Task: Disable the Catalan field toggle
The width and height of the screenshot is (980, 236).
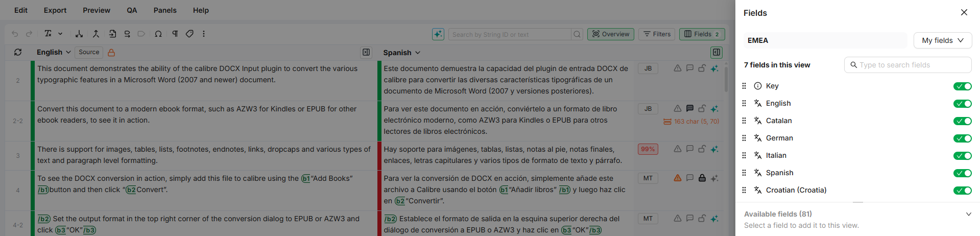Action: [x=962, y=121]
